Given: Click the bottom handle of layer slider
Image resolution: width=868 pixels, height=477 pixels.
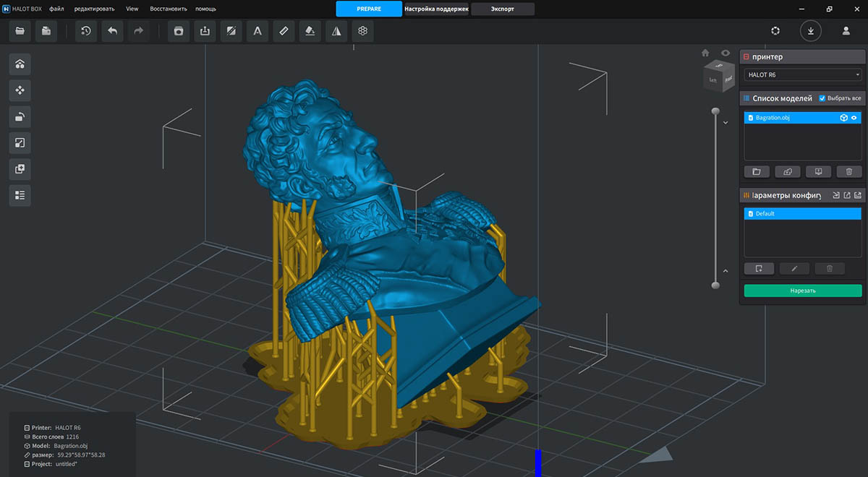Looking at the screenshot, I should click(715, 285).
